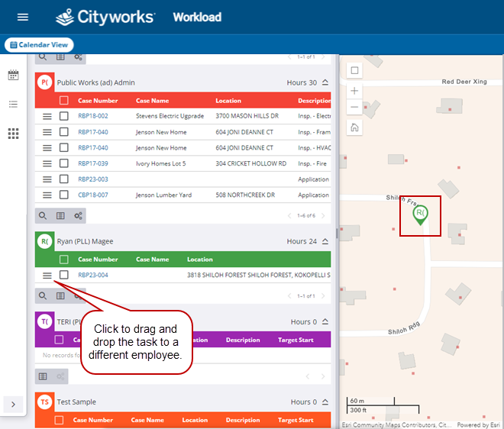Click the green R( map marker
The image size is (504, 429).
420,213
